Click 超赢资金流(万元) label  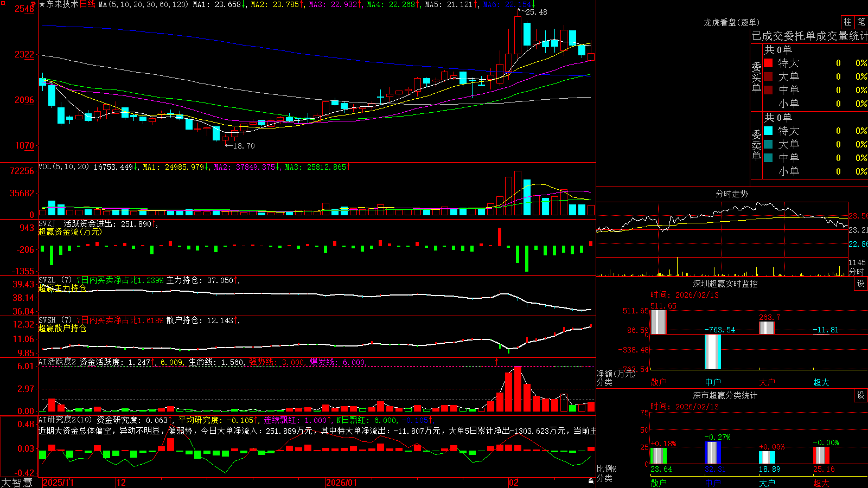70,232
